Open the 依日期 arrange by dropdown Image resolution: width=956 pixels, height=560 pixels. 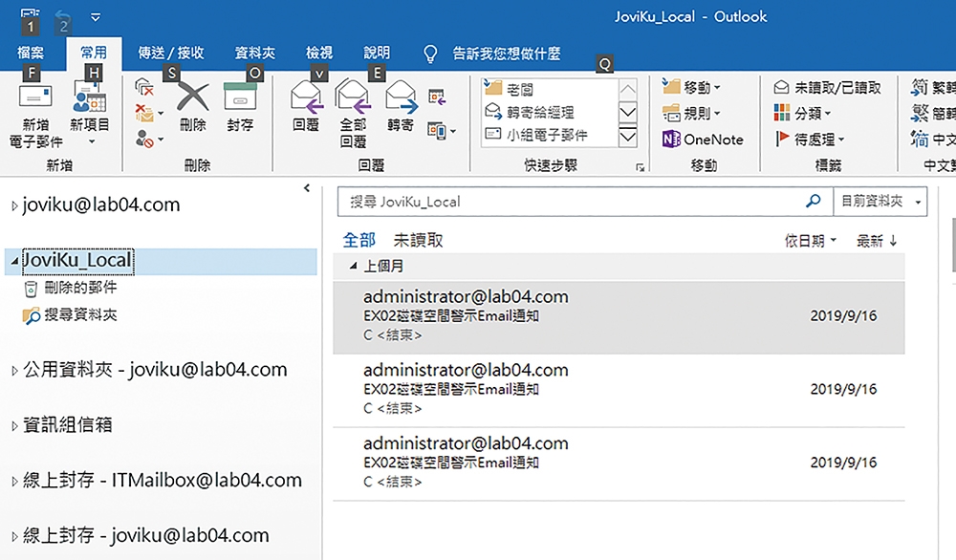(811, 242)
